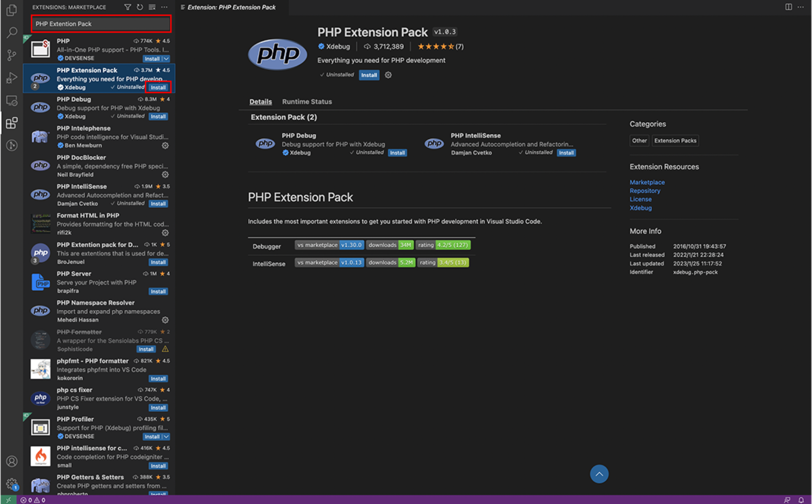Install PHP Debug from the sidebar list
The image size is (812, 504).
click(x=158, y=117)
